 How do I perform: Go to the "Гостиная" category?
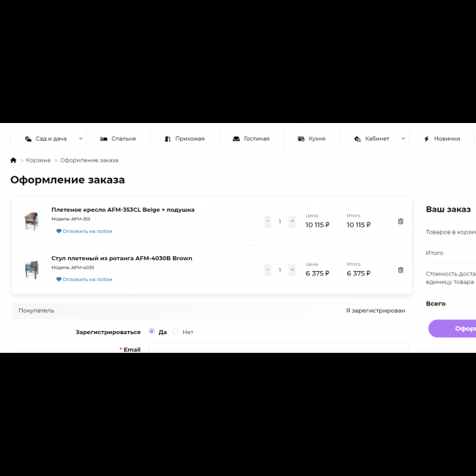point(250,138)
